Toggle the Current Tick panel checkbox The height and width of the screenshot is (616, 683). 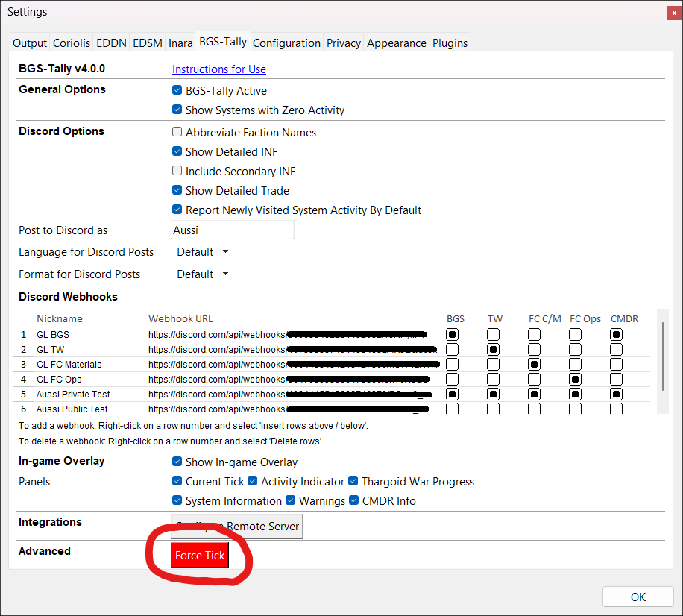click(177, 480)
